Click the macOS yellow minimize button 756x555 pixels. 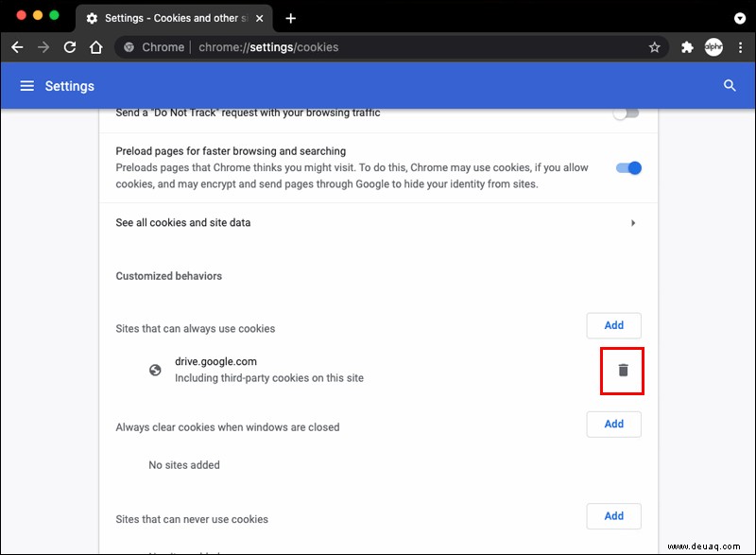38,15
